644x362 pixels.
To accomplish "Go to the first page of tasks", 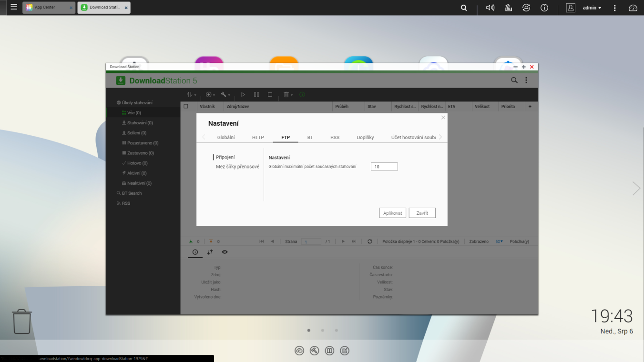I will [262, 241].
